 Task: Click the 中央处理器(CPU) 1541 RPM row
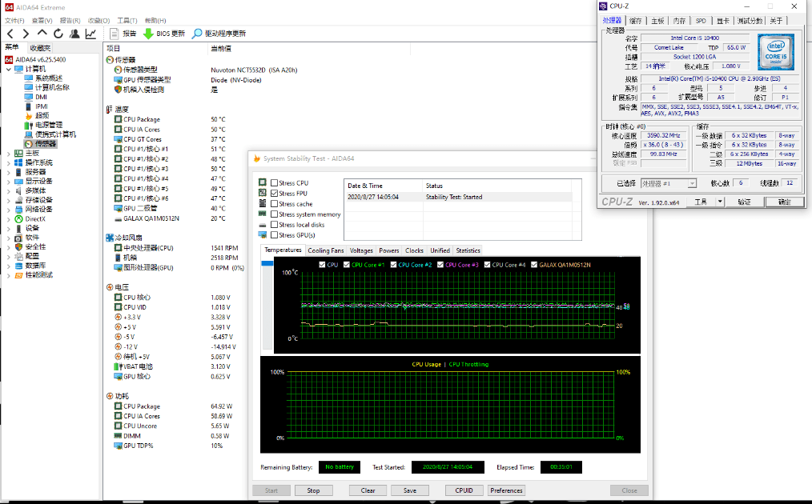[177, 248]
